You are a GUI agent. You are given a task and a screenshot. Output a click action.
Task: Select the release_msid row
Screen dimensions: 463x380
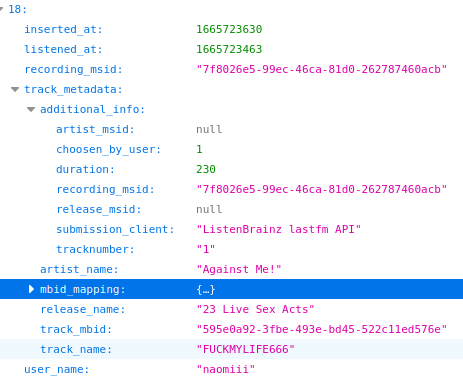(231, 209)
